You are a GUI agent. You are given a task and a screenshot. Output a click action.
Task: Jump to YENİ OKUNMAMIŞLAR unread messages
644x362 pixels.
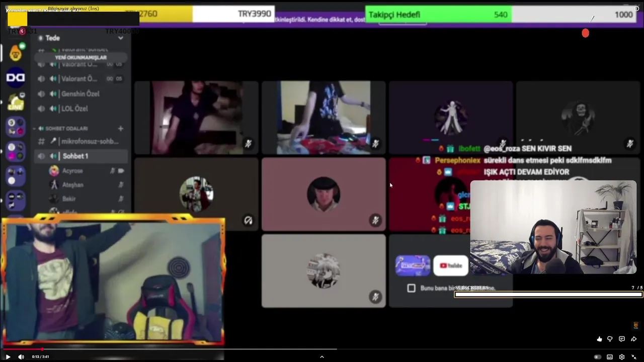coord(80,57)
